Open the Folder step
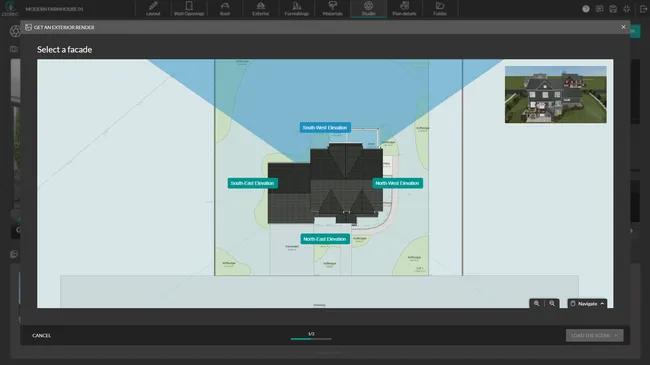The image size is (650, 365). [x=440, y=9]
